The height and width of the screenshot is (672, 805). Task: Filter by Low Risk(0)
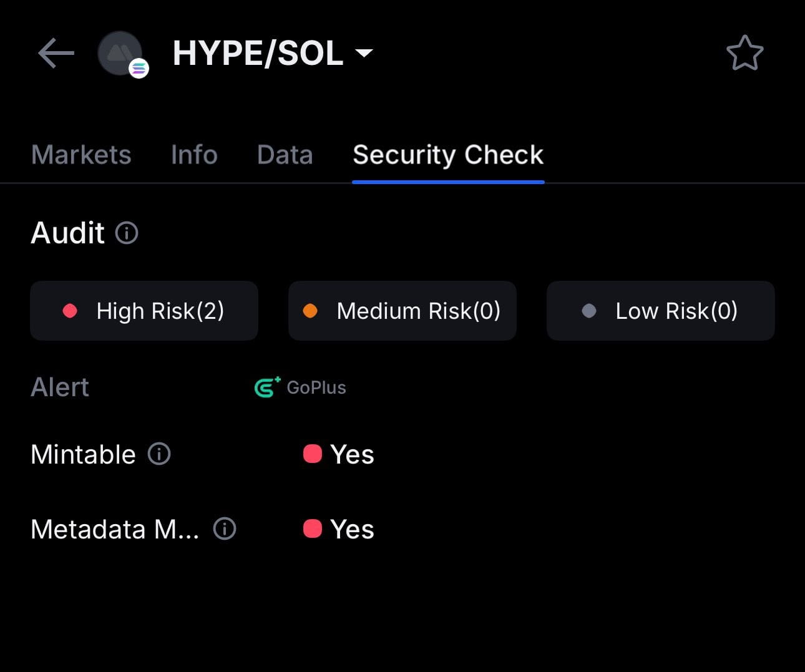pyautogui.click(x=661, y=311)
